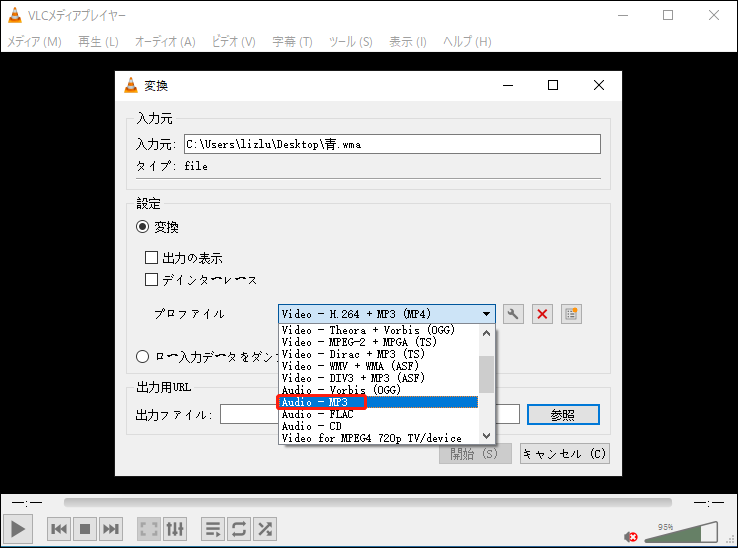Click the playback seek bar

[368, 503]
